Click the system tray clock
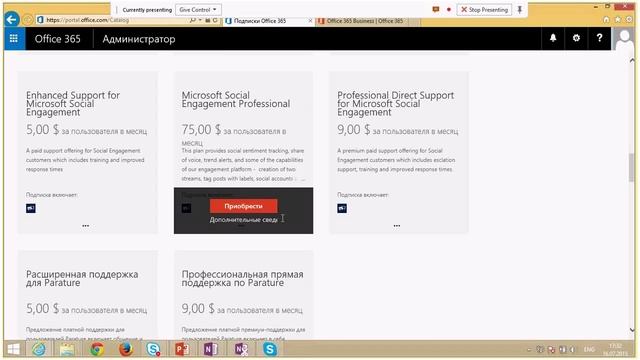This screenshot has width=640, height=360. coord(616,350)
